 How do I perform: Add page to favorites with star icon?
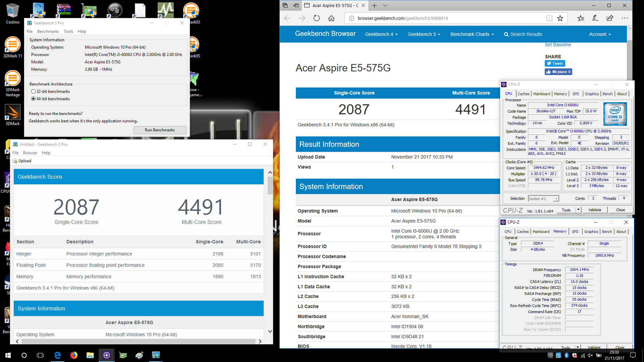[560, 18]
